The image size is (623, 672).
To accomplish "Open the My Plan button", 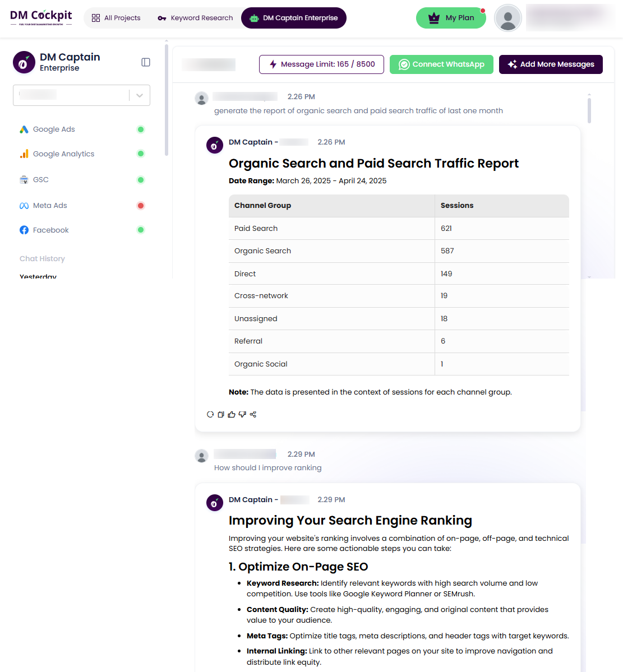I will tap(451, 18).
